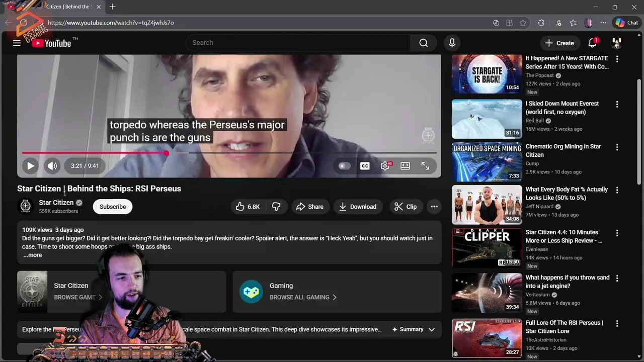The image size is (644, 362).
Task: Play the video
Action: coord(30,165)
